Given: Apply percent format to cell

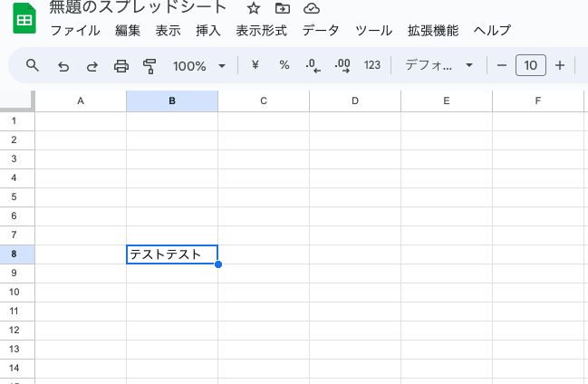Looking at the screenshot, I should tap(284, 65).
